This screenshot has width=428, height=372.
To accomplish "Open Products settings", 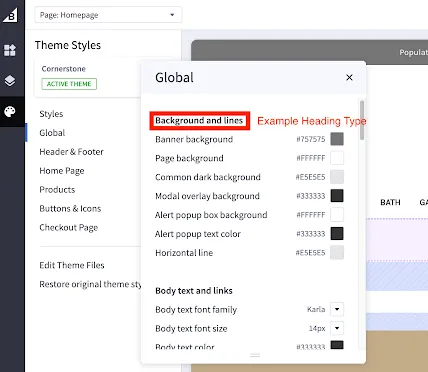I will [57, 190].
